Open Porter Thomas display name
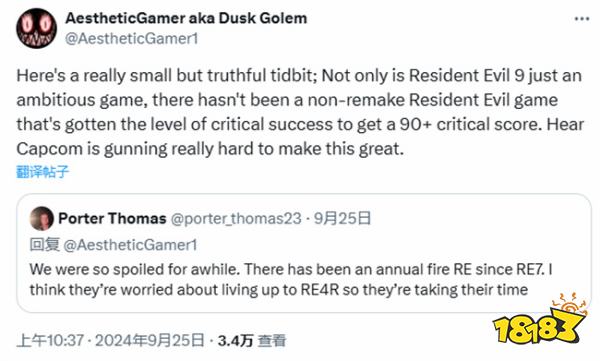This screenshot has height=361, width=600. (x=112, y=218)
